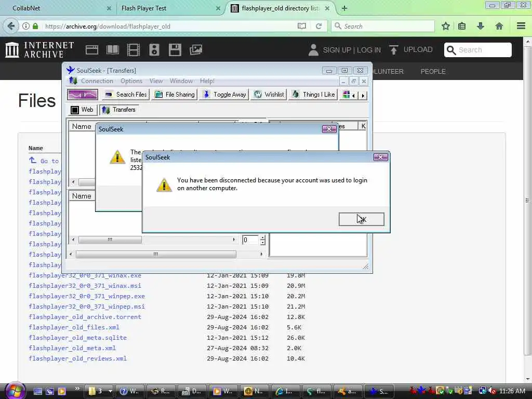Download flashplayer_old_archive.torrent file
Viewport: 532px width, 399px height.
tap(85, 317)
